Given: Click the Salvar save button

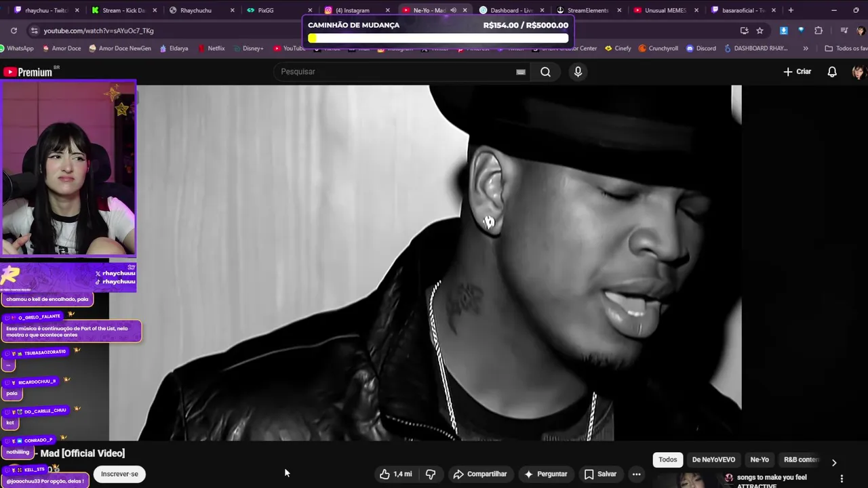Looking at the screenshot, I should coord(600,474).
